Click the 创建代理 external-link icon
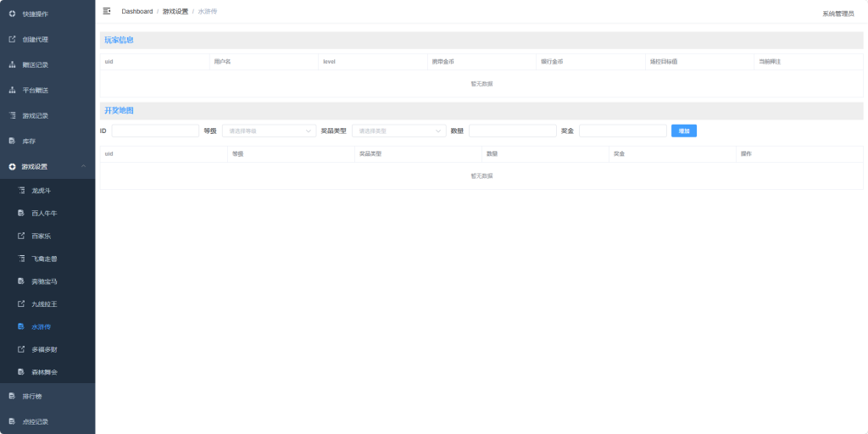This screenshot has width=868, height=434. click(12, 39)
